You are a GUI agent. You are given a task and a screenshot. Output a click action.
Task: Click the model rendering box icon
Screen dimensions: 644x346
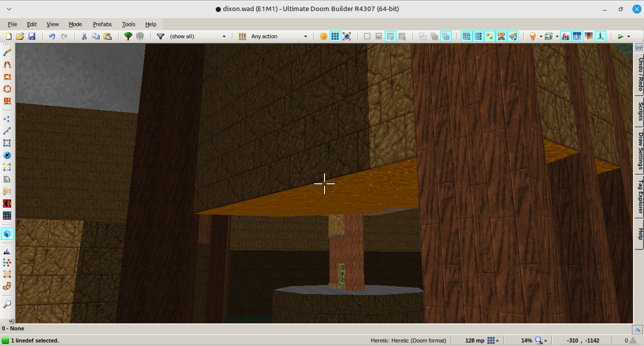click(548, 36)
